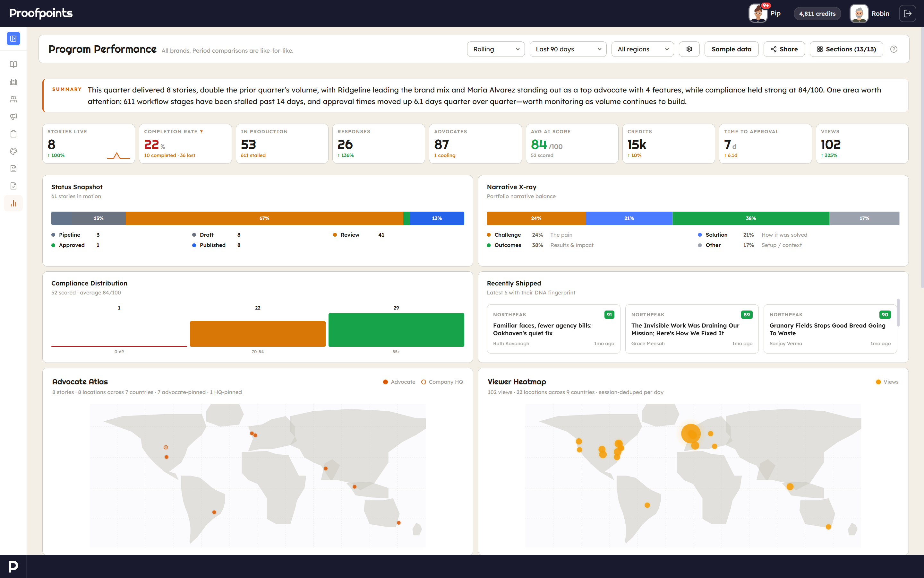
Task: Click the log out icon
Action: [908, 13]
